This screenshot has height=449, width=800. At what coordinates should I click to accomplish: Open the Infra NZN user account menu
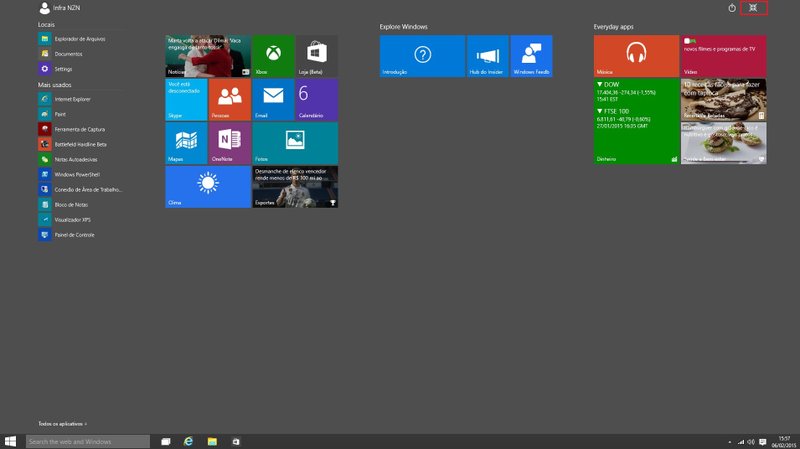point(60,8)
